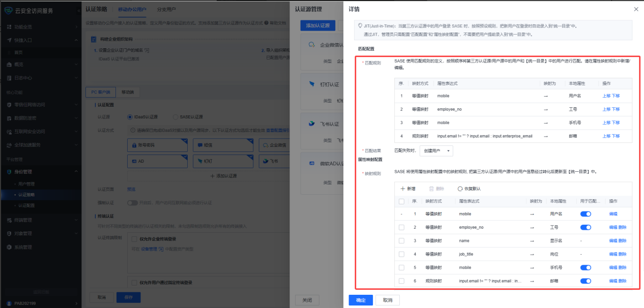Image resolution: width=644 pixels, height=308 pixels.
Task: Click the 企业微信 authentication source icon
Action: 312,45
